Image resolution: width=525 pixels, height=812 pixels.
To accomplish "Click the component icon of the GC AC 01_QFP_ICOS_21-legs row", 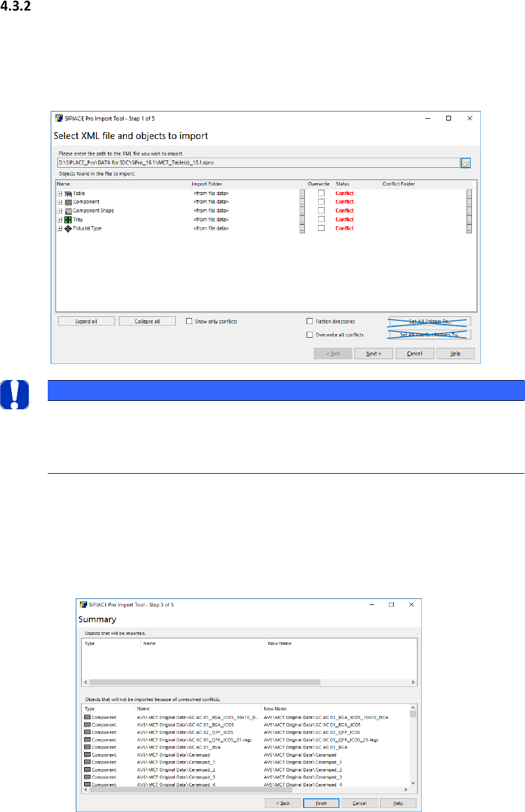I will 87,740.
